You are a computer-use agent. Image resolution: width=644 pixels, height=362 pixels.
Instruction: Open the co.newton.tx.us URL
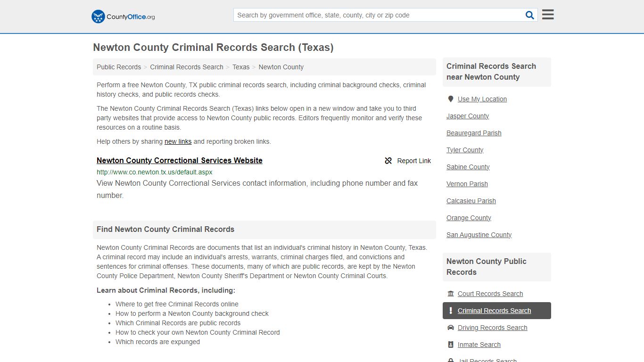tap(155, 172)
